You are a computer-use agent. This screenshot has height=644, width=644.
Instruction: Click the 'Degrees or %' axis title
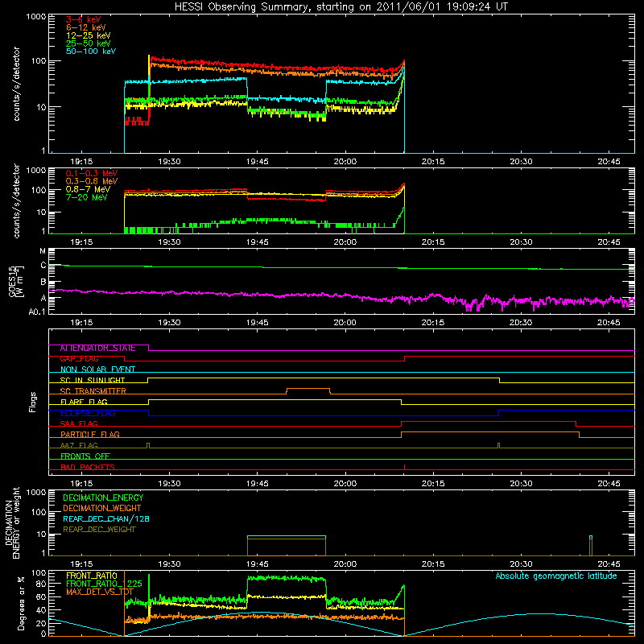click(21, 604)
